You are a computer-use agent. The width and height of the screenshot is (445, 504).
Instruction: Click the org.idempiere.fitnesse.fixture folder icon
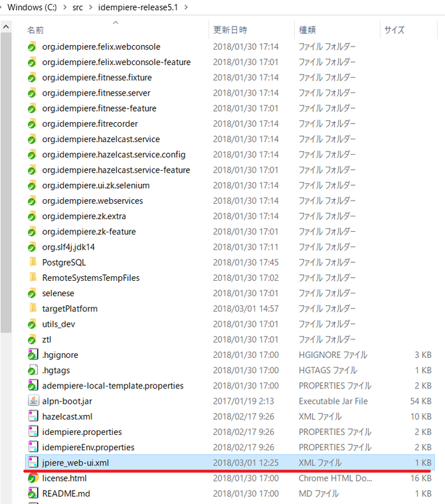[32, 78]
